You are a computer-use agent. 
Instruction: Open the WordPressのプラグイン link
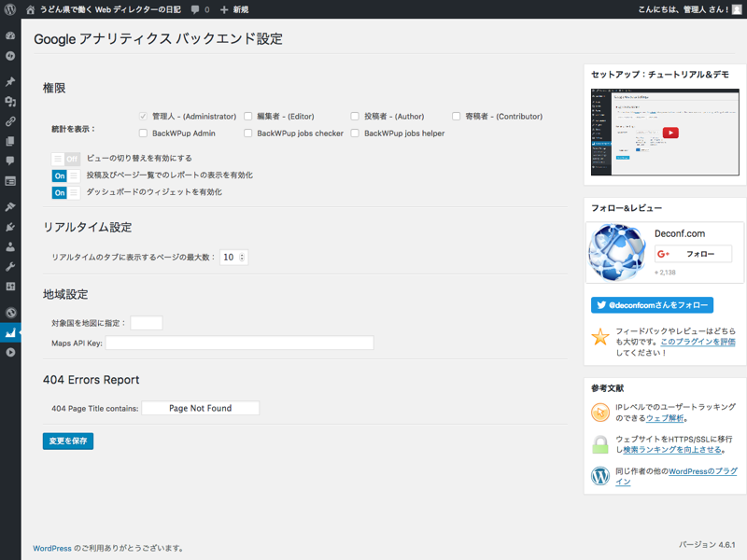pos(676,476)
